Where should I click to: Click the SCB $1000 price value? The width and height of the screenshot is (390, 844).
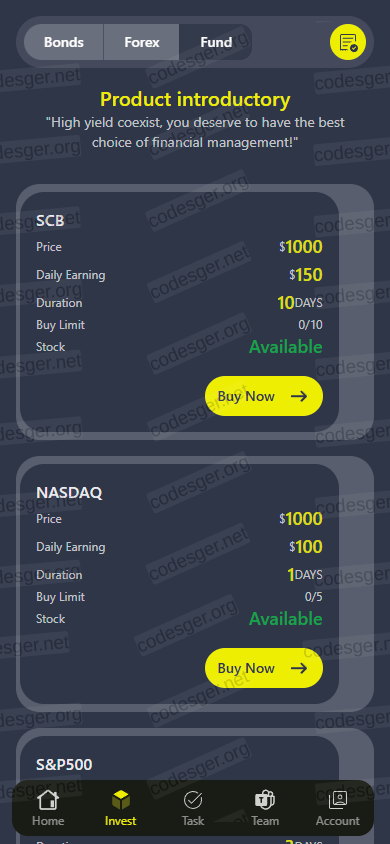pyautogui.click(x=301, y=247)
